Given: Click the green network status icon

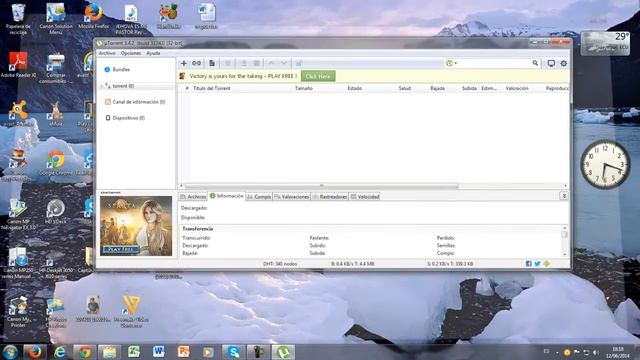Looking at the screenshot, I should 547,264.
